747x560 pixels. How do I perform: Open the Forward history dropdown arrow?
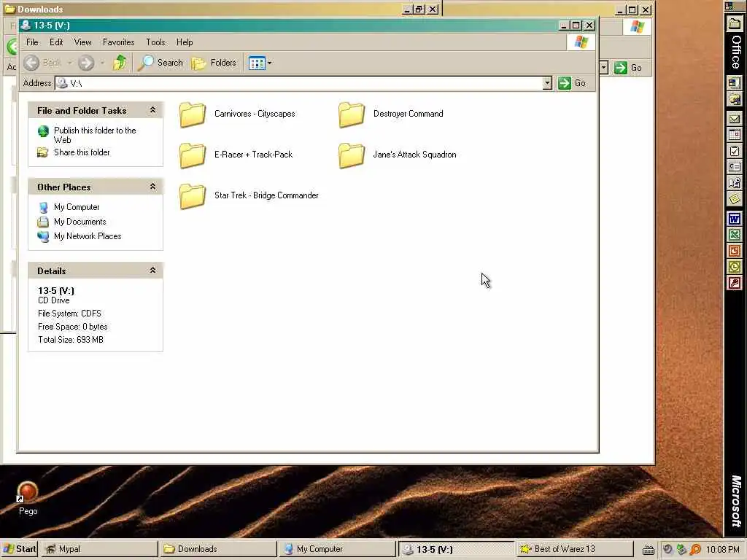pyautogui.click(x=102, y=63)
